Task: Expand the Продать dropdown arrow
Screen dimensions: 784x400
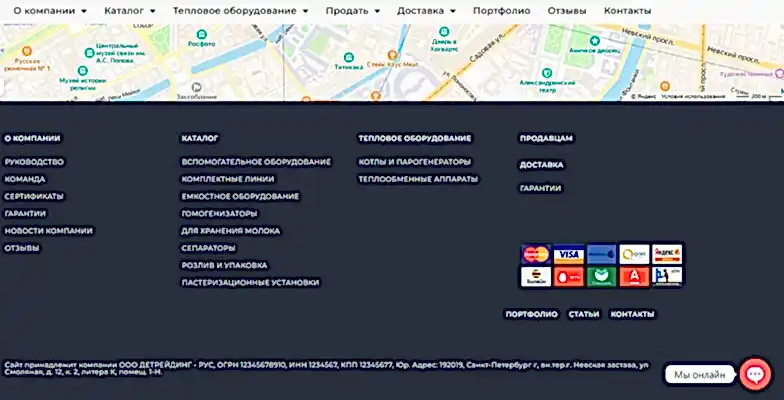Action: tap(377, 11)
